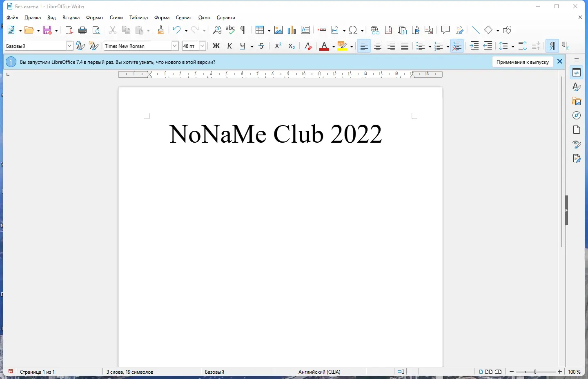Enable superscript text
This screenshot has width=588, height=379.
(278, 46)
